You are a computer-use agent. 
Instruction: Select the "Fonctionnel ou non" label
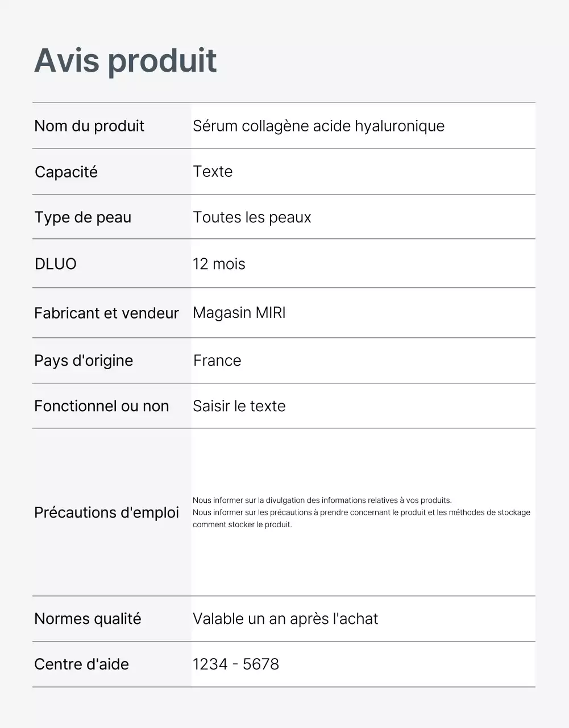101,406
